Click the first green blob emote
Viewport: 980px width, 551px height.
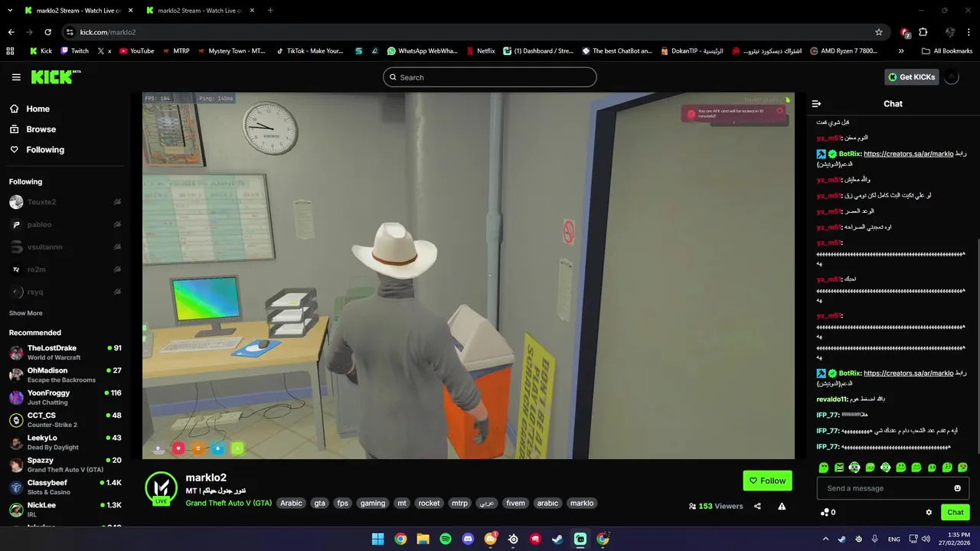click(824, 468)
